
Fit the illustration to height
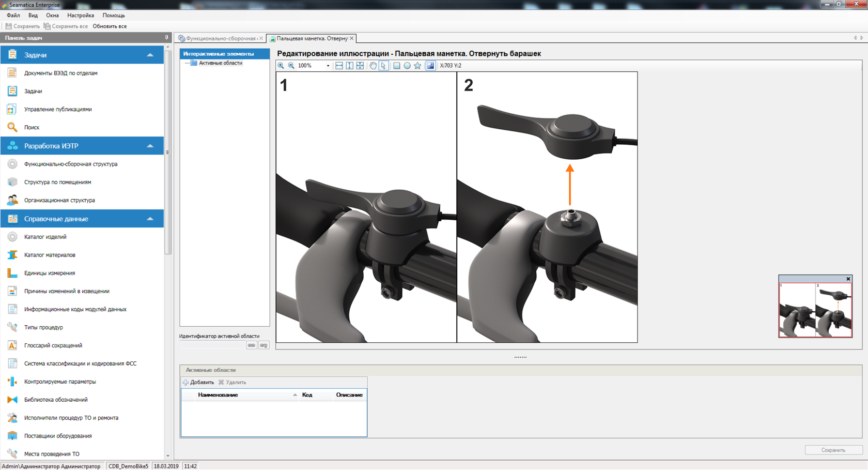point(350,66)
